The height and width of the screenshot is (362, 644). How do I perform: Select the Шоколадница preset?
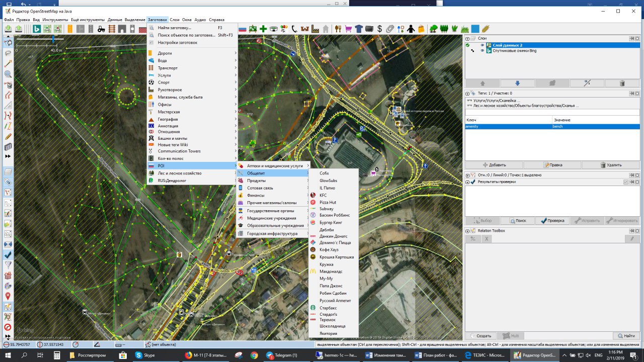(334, 326)
